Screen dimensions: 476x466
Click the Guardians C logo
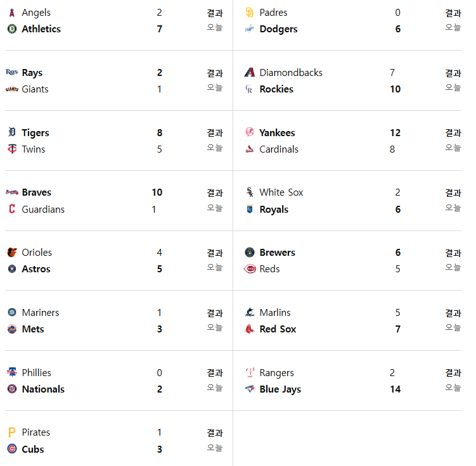pos(12,209)
